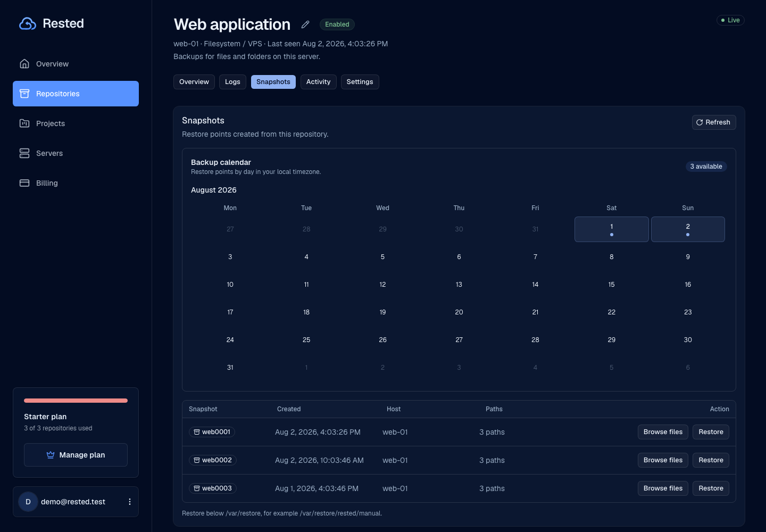The width and height of the screenshot is (766, 532).
Task: Click the Manage plan button
Action: coord(76,455)
